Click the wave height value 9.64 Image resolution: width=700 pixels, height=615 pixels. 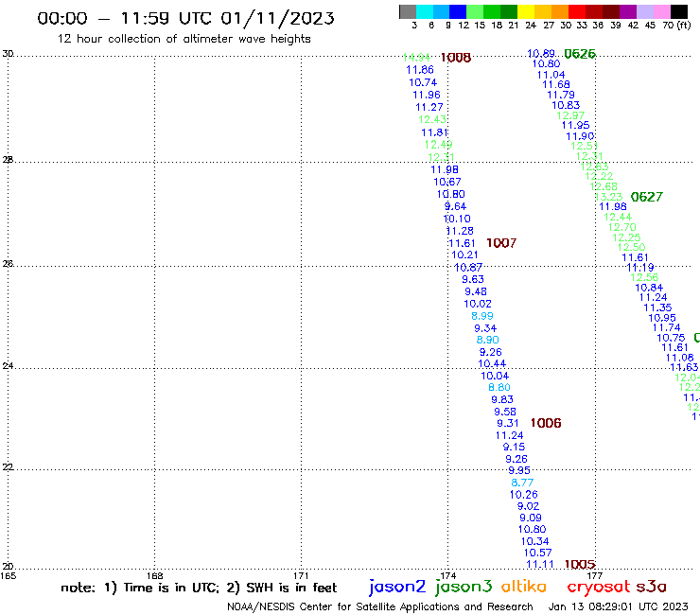[x=455, y=206]
